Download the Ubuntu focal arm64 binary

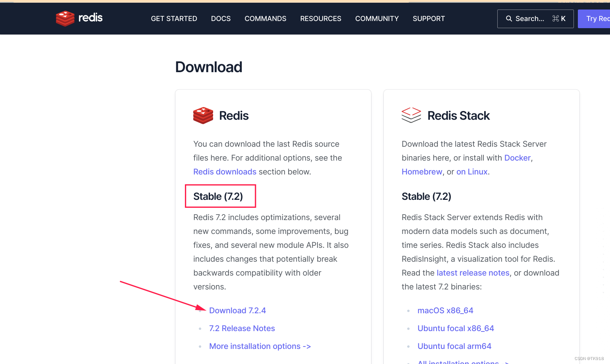coord(454,346)
